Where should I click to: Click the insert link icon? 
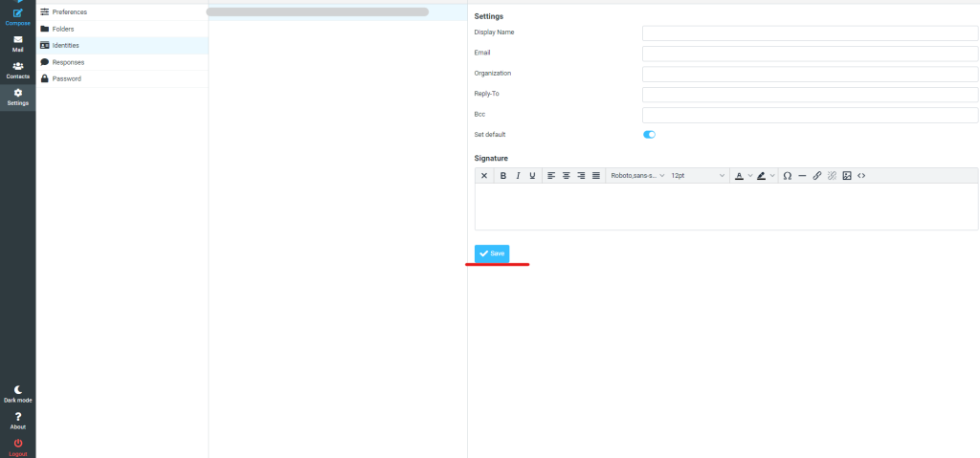click(x=816, y=176)
